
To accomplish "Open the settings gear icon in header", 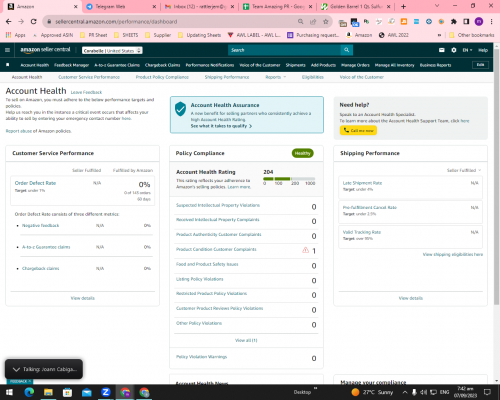I will 454,50.
